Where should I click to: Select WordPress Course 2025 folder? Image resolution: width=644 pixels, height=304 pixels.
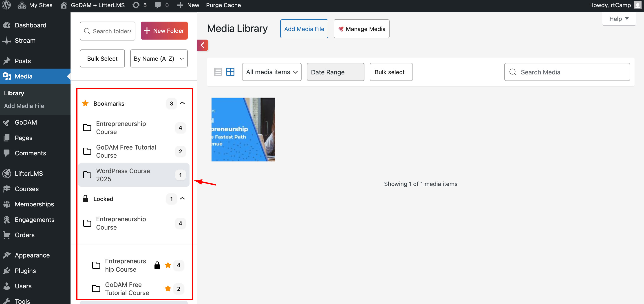click(x=134, y=175)
